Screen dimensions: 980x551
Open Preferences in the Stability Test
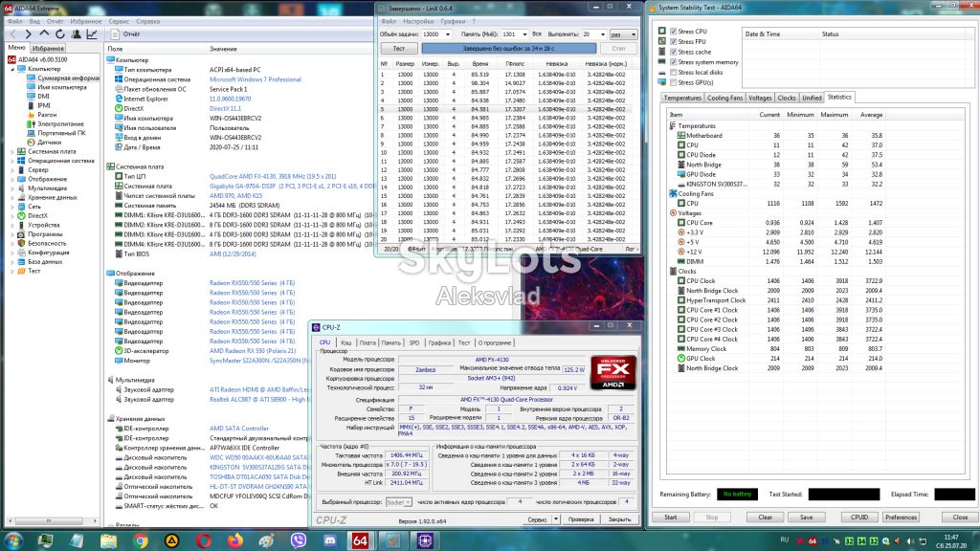901,518
